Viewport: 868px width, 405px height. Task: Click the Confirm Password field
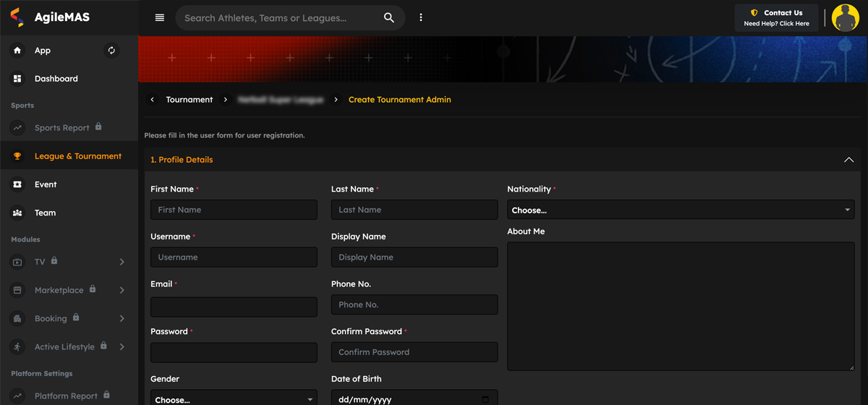coord(414,352)
